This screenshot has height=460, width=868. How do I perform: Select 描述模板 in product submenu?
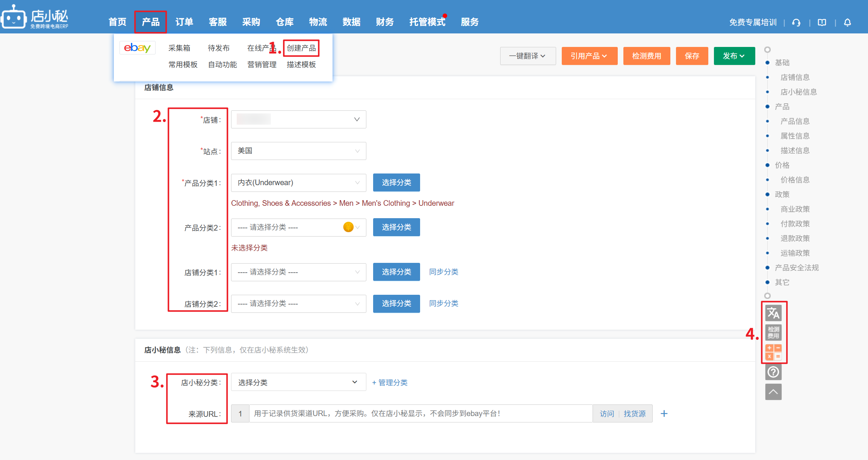(x=301, y=65)
